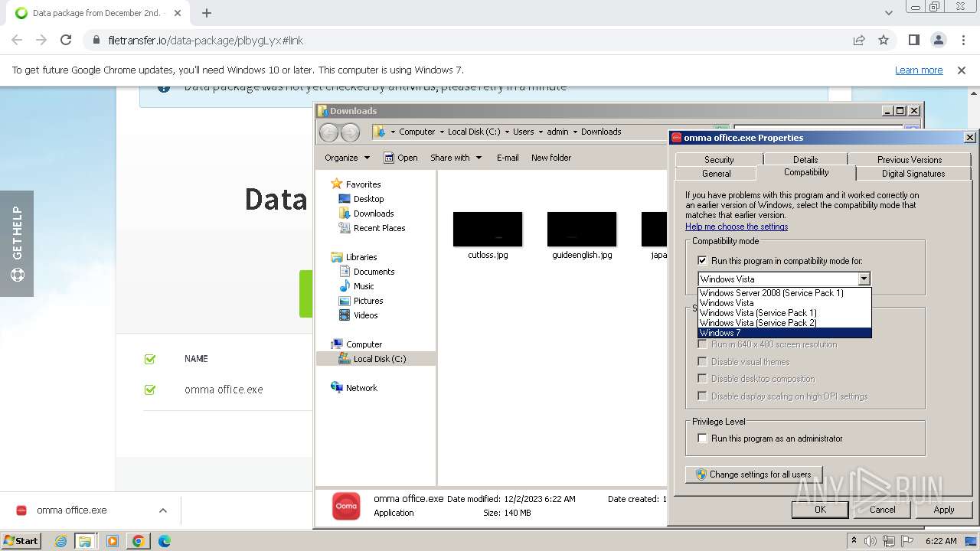The width and height of the screenshot is (980, 551).
Task: Confirm properties with OK button
Action: [820, 510]
